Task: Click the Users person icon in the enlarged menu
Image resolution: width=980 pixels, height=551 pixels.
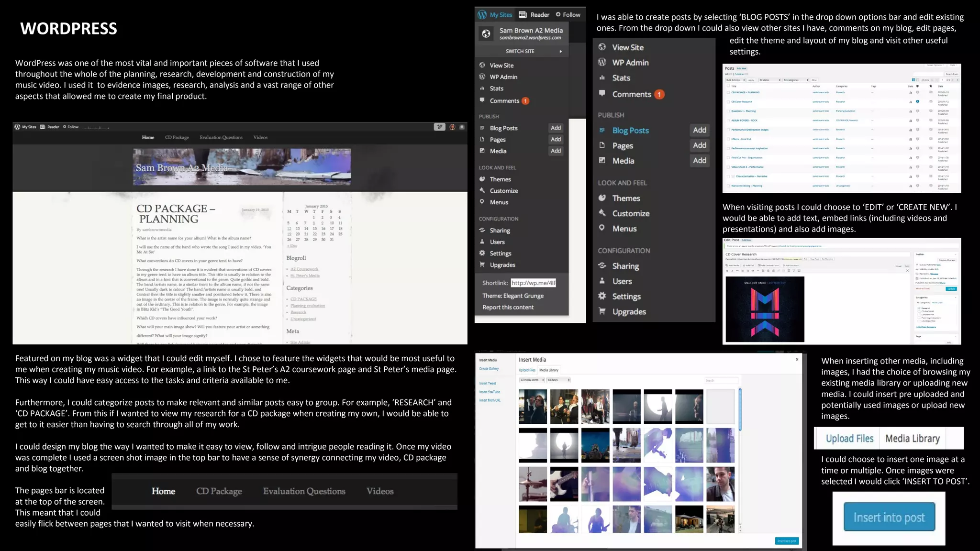Action: [602, 281]
